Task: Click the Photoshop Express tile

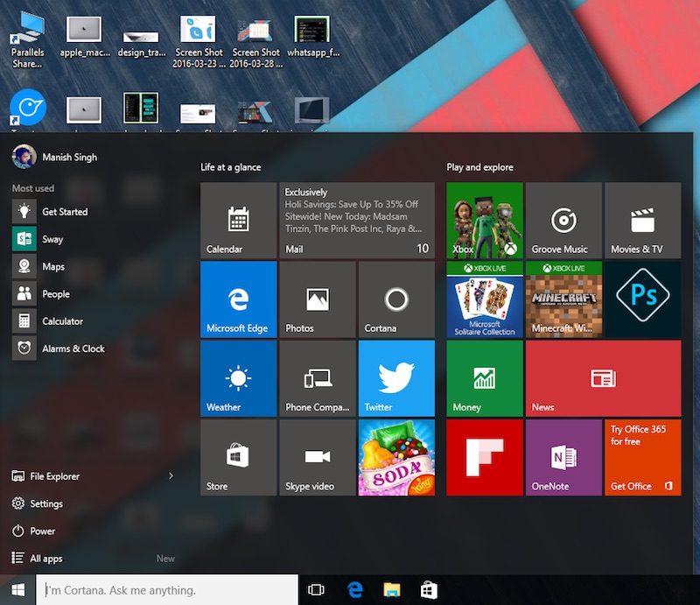Action: pyautogui.click(x=642, y=299)
